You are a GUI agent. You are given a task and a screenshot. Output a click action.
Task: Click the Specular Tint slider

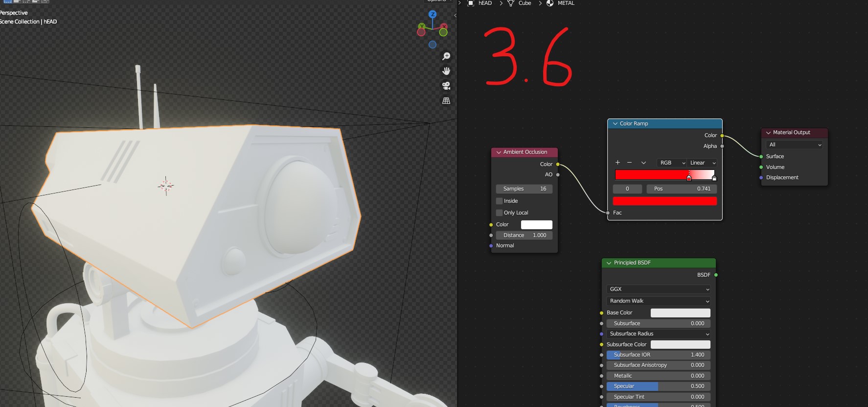(x=659, y=397)
